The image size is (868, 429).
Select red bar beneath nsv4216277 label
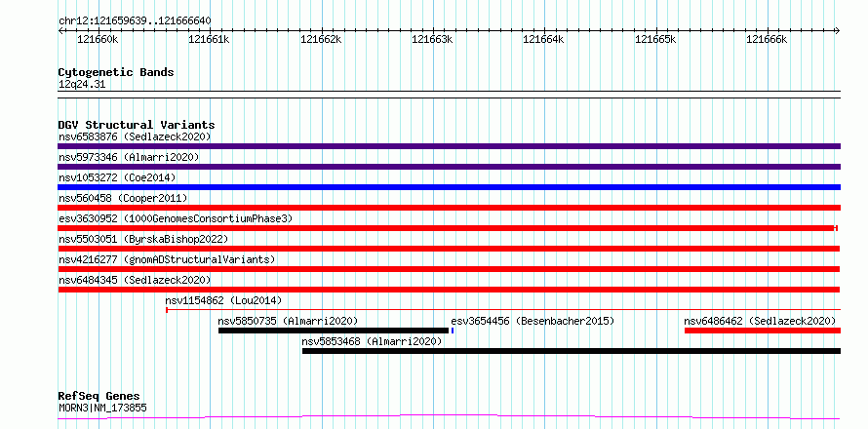pyautogui.click(x=449, y=269)
